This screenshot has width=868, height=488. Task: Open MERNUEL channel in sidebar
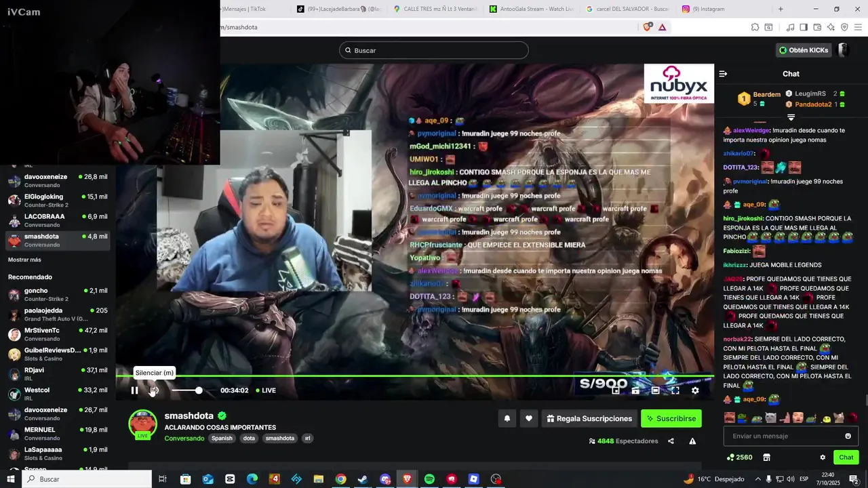coord(58,434)
